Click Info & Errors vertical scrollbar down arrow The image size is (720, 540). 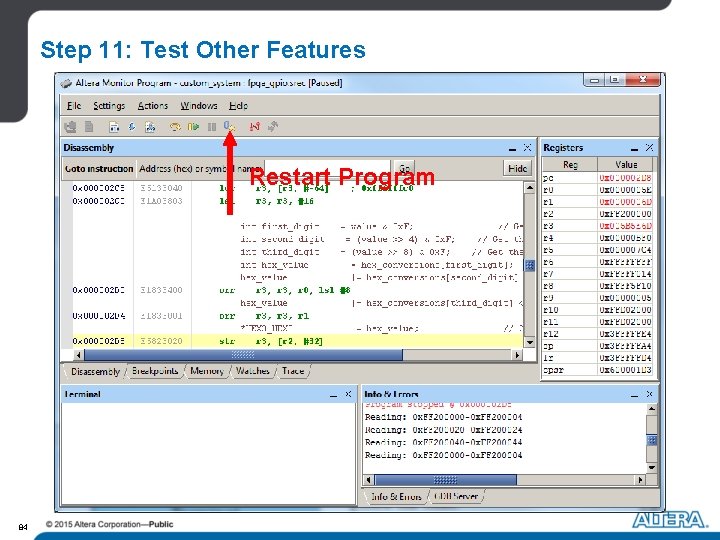coord(652,467)
